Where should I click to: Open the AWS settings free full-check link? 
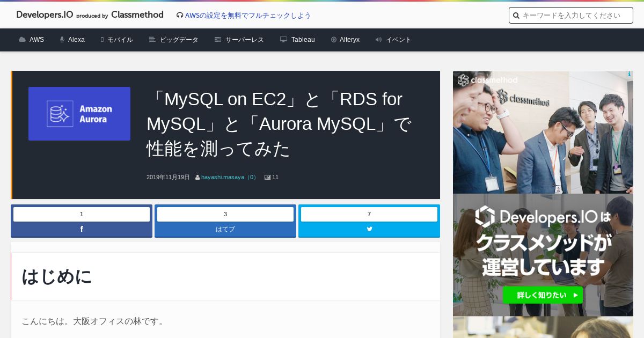click(x=248, y=16)
